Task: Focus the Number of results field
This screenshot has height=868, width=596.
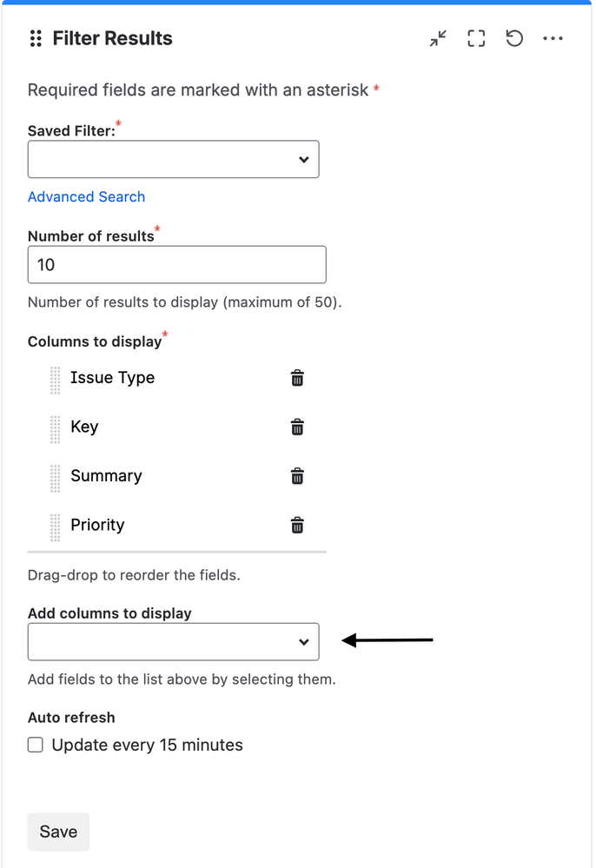Action: point(177,265)
